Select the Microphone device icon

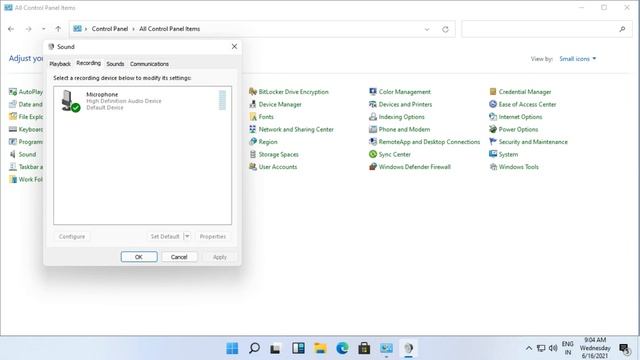(70, 101)
